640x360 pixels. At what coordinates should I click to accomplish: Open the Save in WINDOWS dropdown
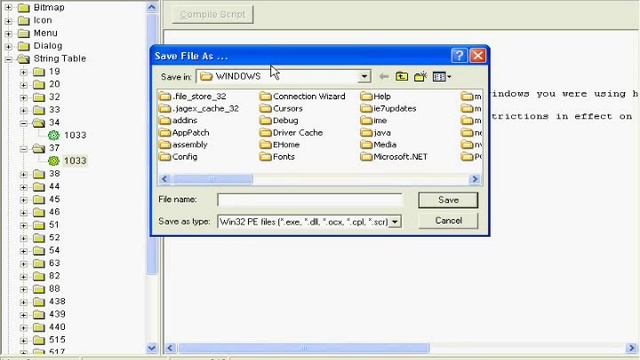tap(364, 77)
